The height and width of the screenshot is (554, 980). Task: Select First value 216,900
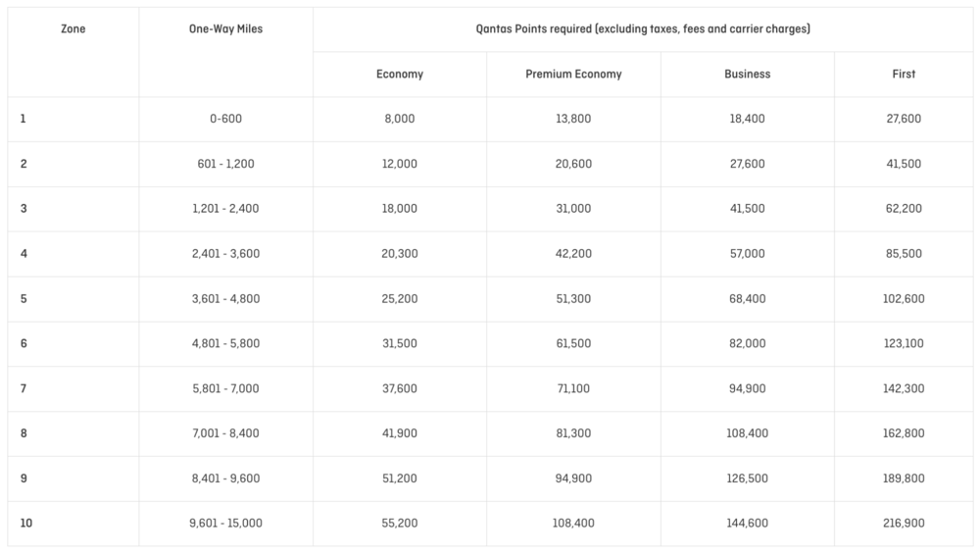tap(904, 524)
